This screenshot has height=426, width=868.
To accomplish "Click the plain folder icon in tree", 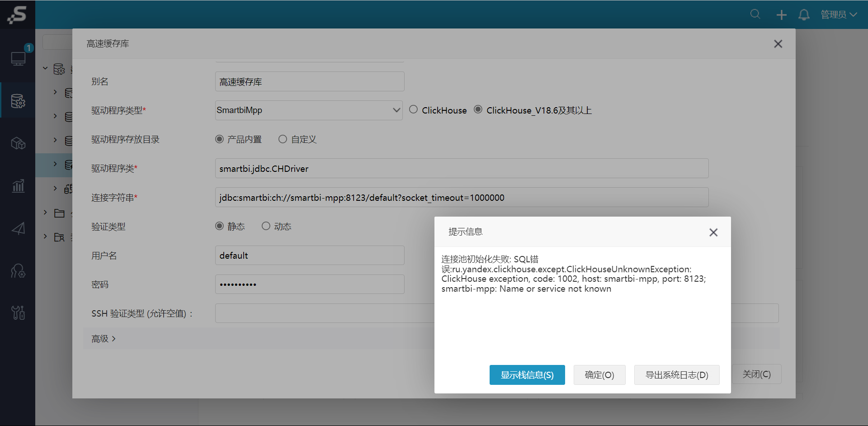I will pyautogui.click(x=59, y=213).
